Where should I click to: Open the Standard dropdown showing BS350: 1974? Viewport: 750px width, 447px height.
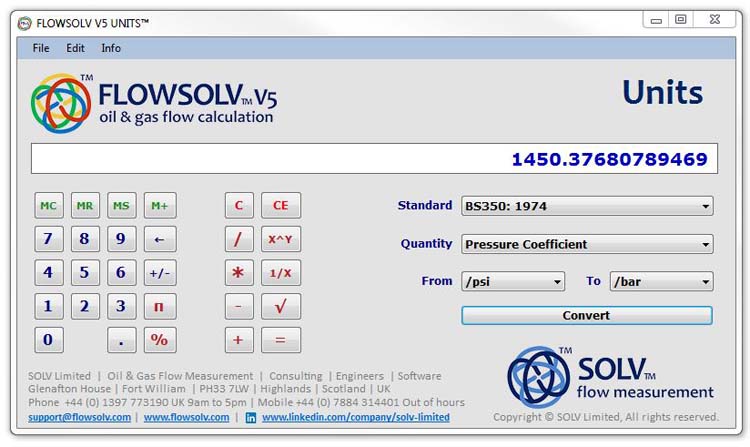click(x=587, y=206)
